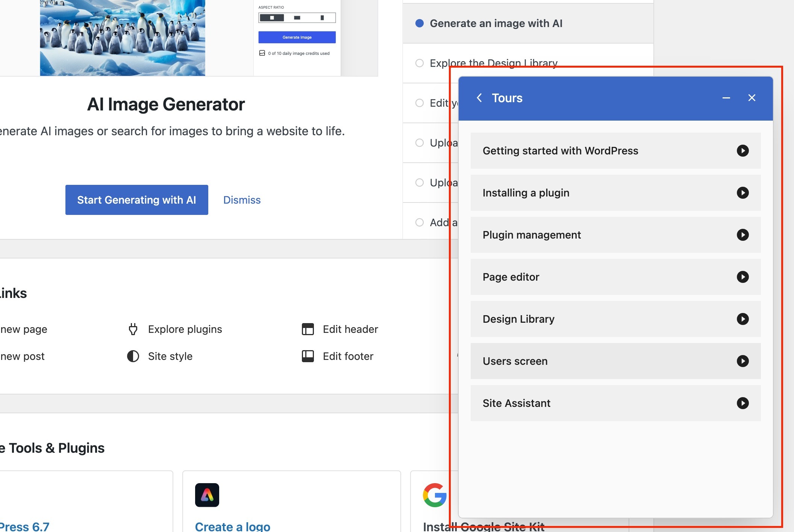Screen dimensions: 794x532
Task: Select the Generate an image with AI step
Action: 496,23
